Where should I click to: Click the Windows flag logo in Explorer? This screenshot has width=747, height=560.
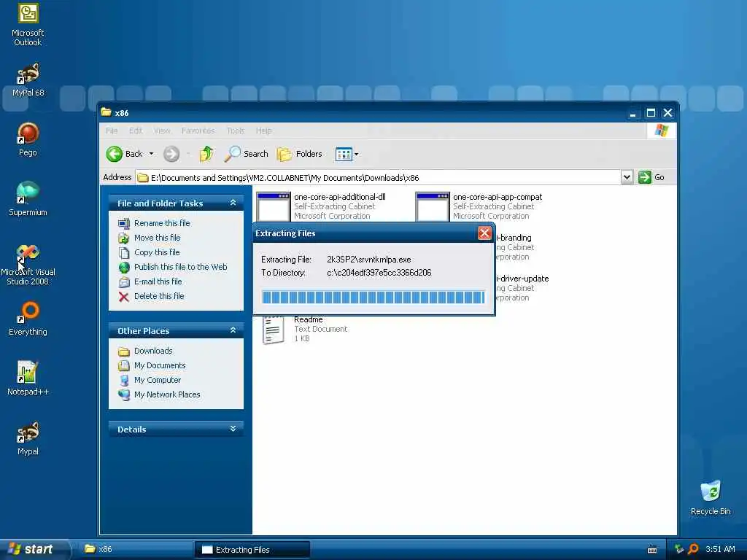[x=661, y=131]
